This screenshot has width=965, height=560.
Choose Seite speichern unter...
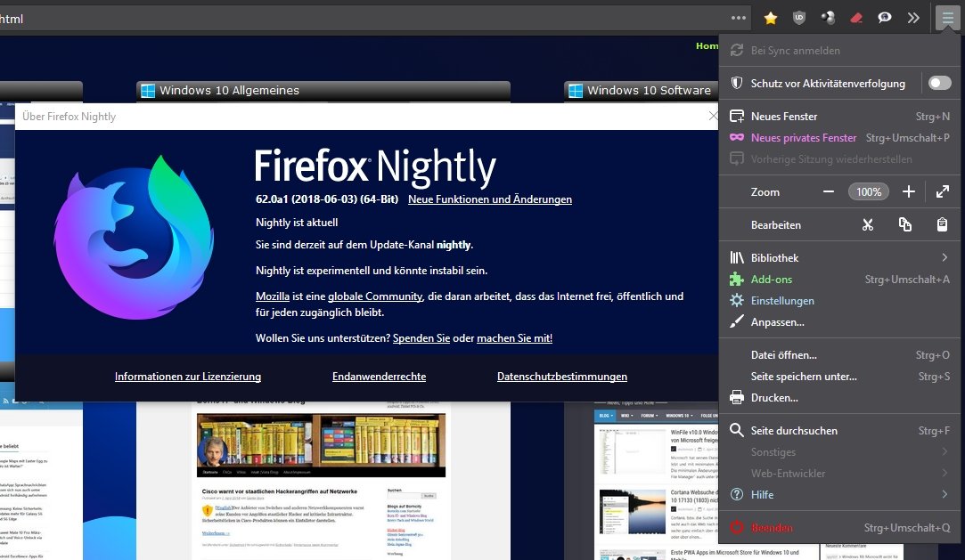[x=838, y=377]
